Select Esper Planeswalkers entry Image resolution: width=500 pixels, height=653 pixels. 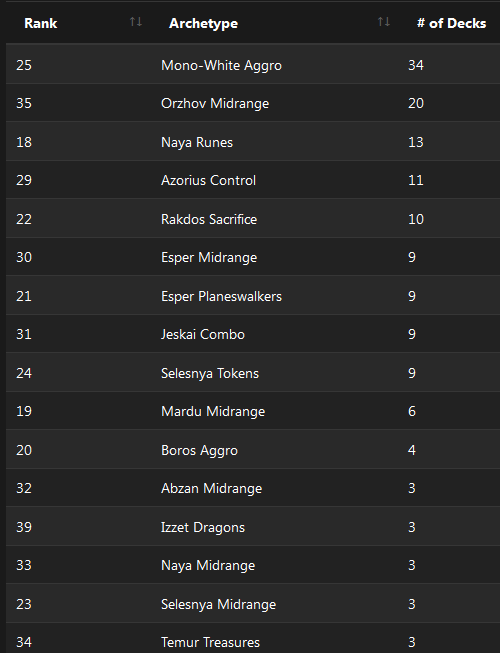coord(221,296)
